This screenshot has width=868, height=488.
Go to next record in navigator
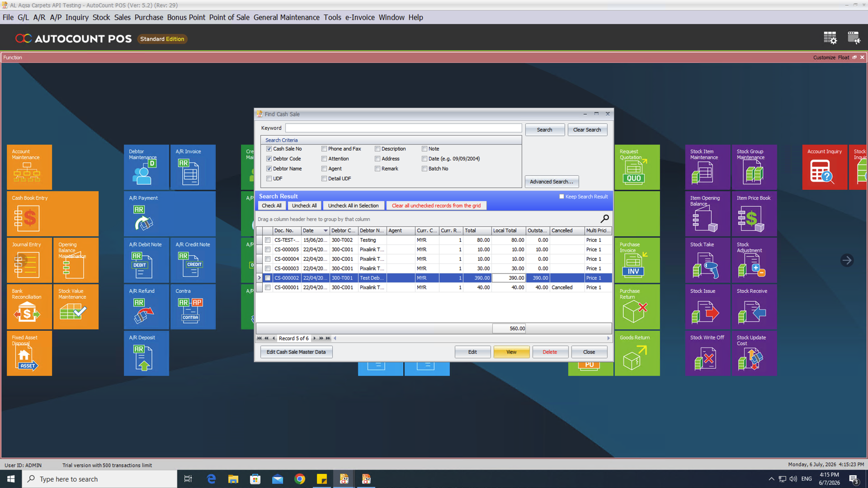[315, 338]
